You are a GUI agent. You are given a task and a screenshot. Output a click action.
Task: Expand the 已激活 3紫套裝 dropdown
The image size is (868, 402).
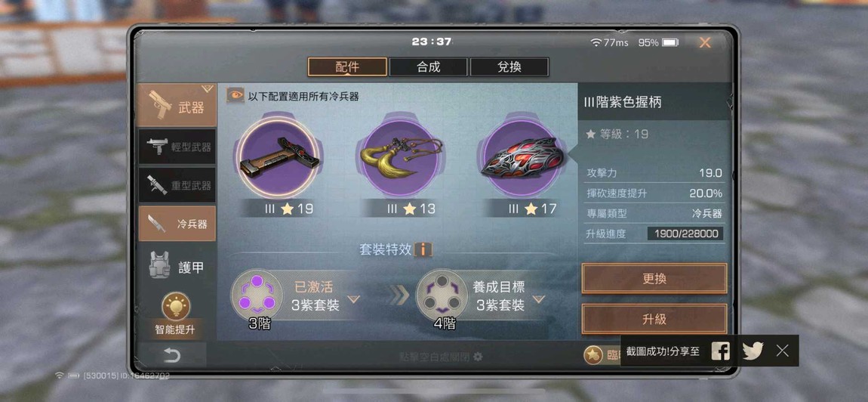(x=354, y=299)
